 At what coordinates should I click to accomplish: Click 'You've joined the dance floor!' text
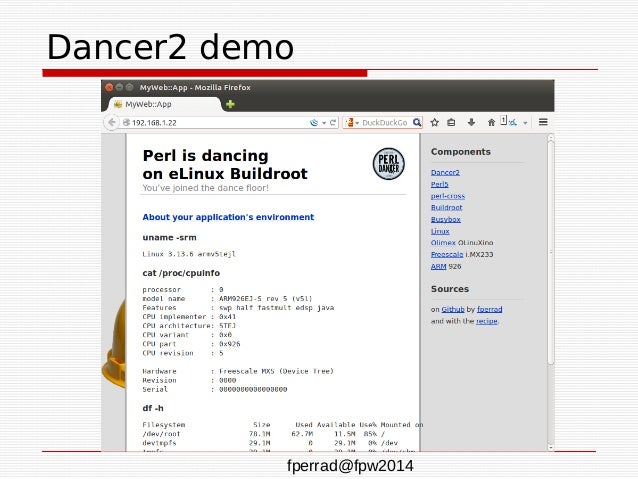coord(205,188)
